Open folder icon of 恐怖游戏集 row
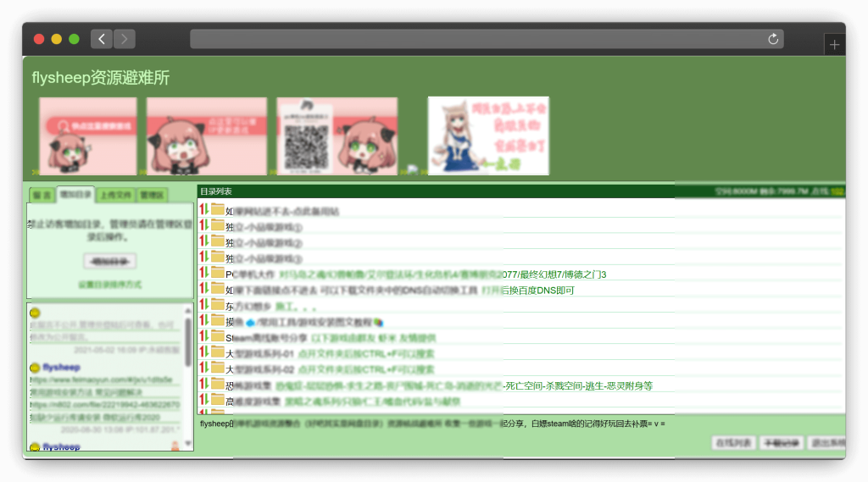Image resolution: width=868 pixels, height=482 pixels. [218, 384]
